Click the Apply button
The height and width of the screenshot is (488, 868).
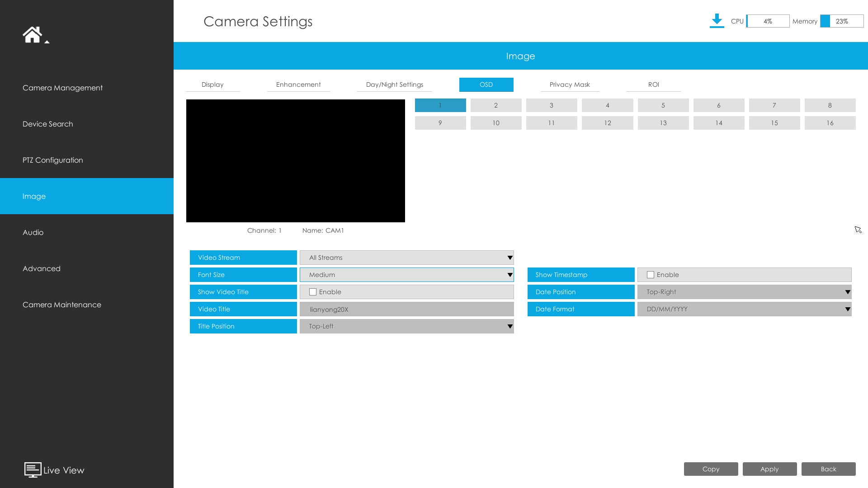coord(769,469)
